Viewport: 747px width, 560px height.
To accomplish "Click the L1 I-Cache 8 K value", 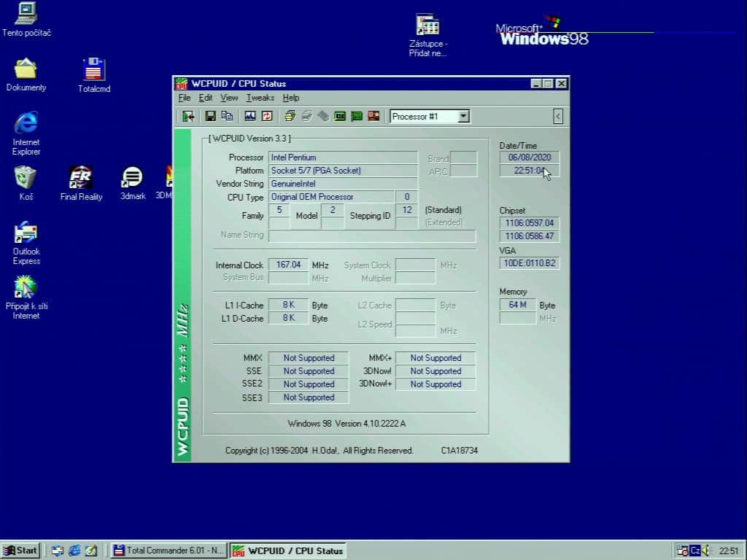I will coord(288,305).
